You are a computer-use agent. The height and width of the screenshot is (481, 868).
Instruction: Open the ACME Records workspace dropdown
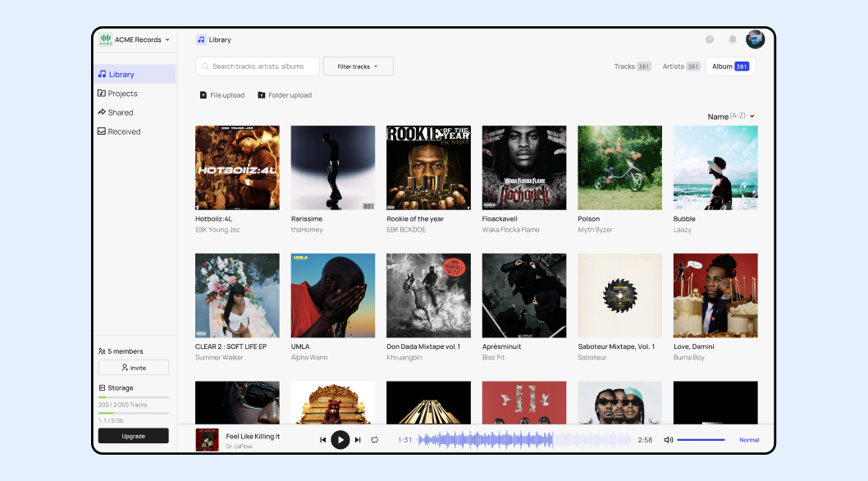[135, 40]
